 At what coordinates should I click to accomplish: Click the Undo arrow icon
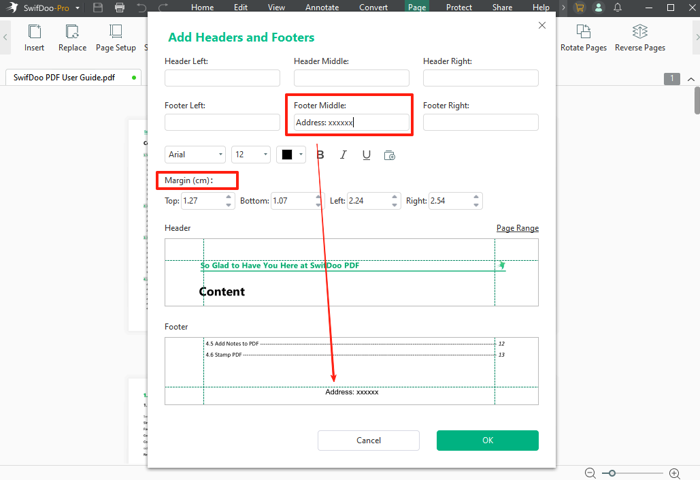[x=142, y=8]
